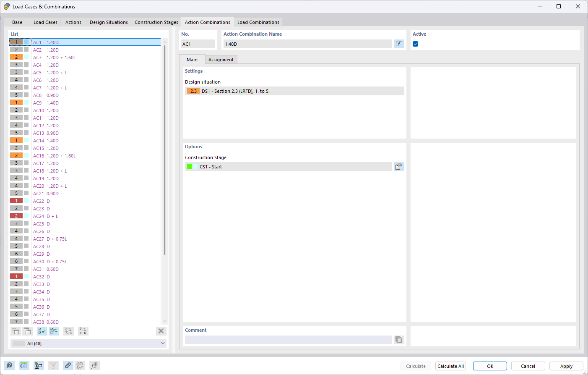Open the Assignment tab
Viewport: 588px width, 375px height.
click(221, 59)
